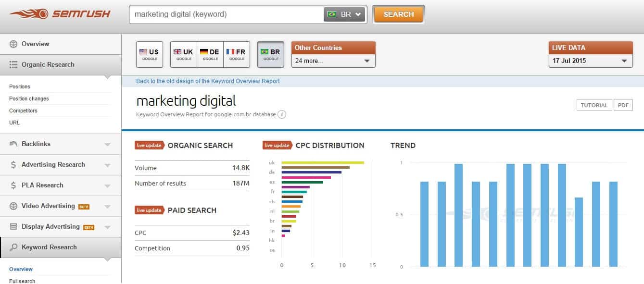Select the BR Google database button
The width and height of the screenshot is (644, 284).
pos(271,54)
